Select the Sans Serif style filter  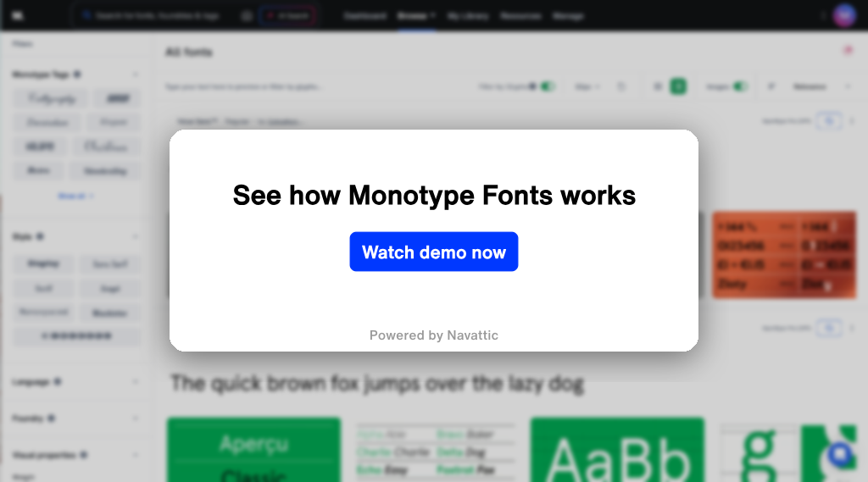(110, 264)
